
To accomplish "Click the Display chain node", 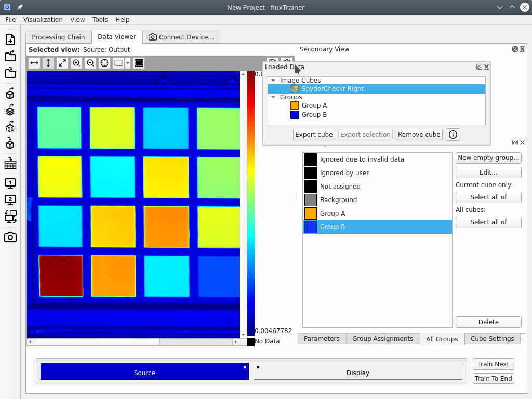I will [x=358, y=372].
